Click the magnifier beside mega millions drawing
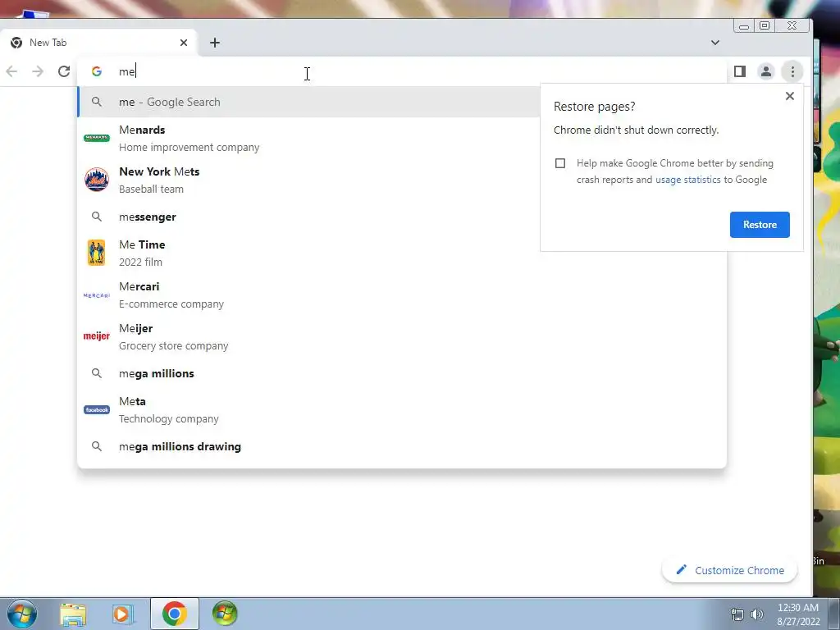This screenshot has width=840, height=630. click(x=97, y=446)
